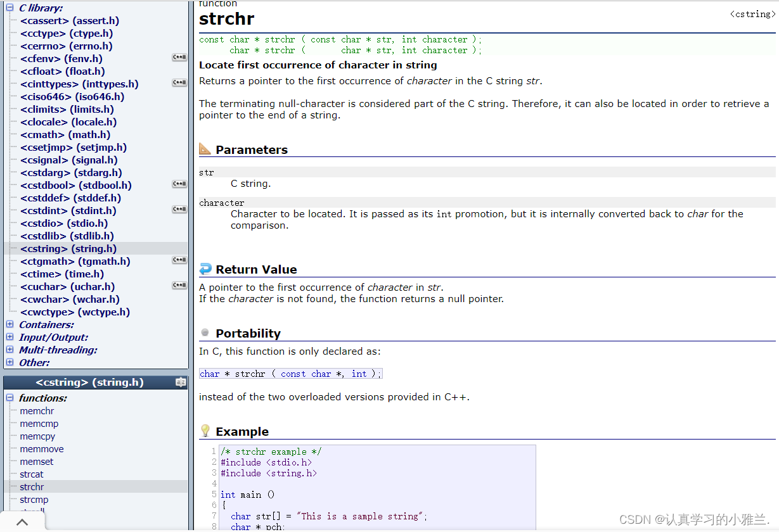Viewport: 779px width, 532px height.
Task: Click the C declaration code box
Action: (291, 374)
